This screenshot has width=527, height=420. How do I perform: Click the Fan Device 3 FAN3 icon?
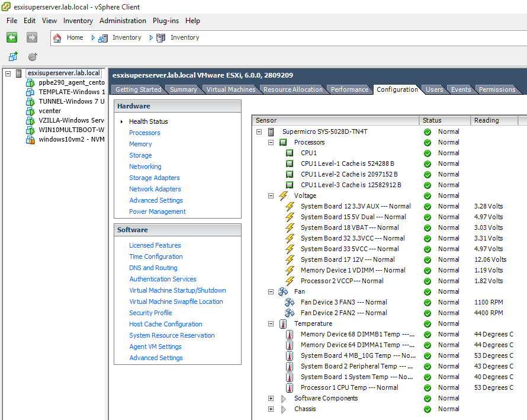point(290,302)
